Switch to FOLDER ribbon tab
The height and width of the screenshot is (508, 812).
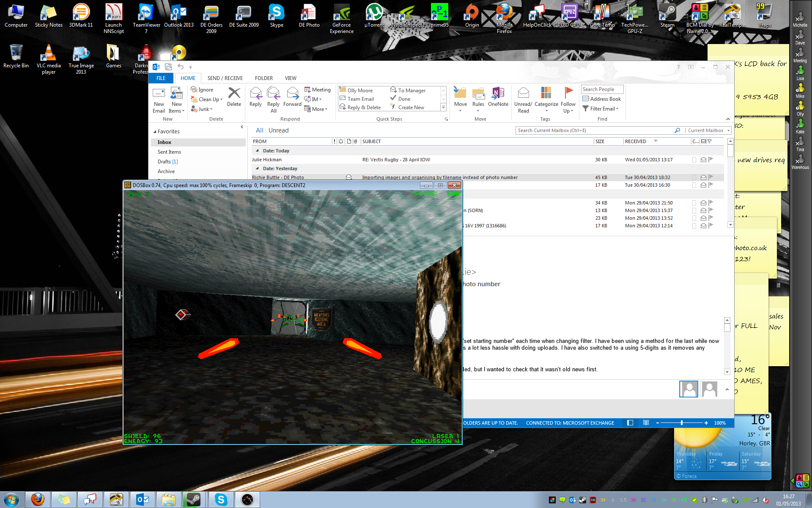coord(263,78)
